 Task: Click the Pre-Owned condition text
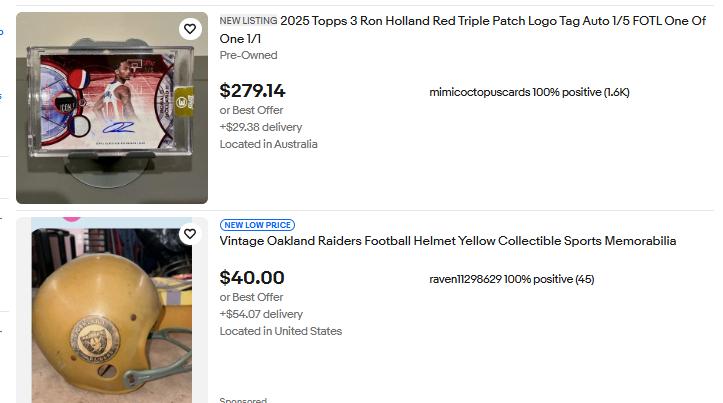coord(248,55)
